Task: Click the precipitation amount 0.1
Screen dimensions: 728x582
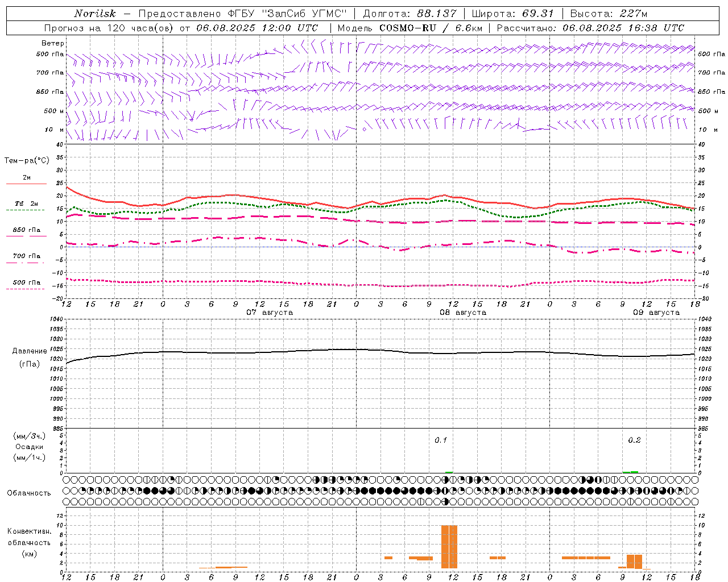Action: click(x=441, y=440)
